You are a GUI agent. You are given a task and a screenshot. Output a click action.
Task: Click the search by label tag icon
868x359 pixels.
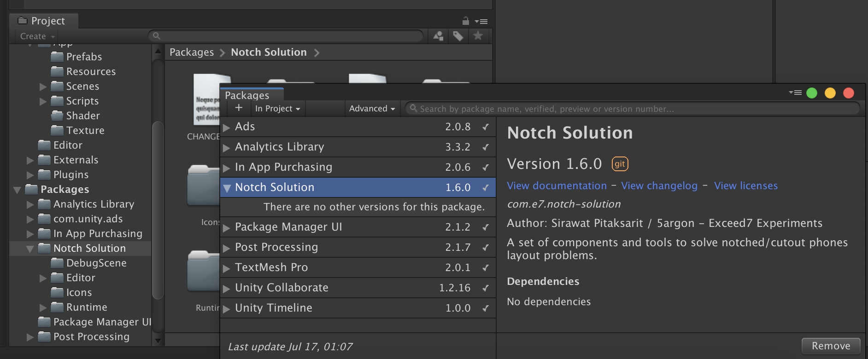point(458,36)
